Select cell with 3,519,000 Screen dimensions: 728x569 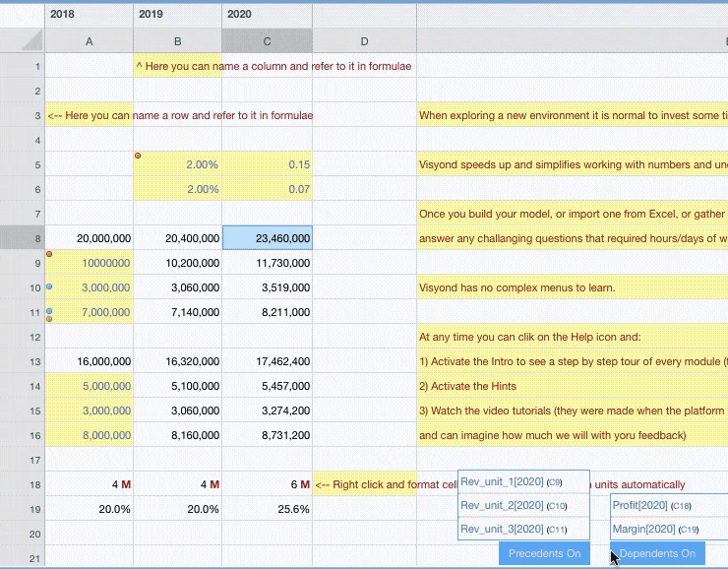coord(268,287)
